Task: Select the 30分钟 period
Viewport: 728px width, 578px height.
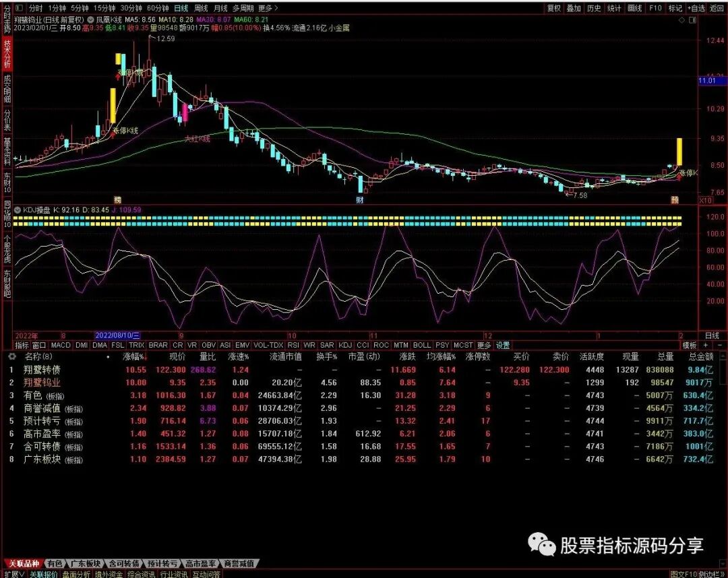Action: click(131, 8)
